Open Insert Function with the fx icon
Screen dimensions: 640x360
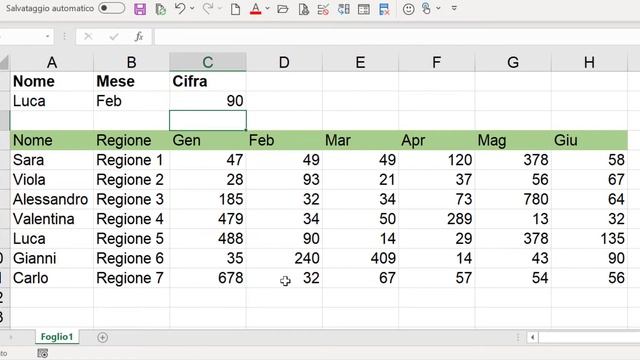coord(139,37)
